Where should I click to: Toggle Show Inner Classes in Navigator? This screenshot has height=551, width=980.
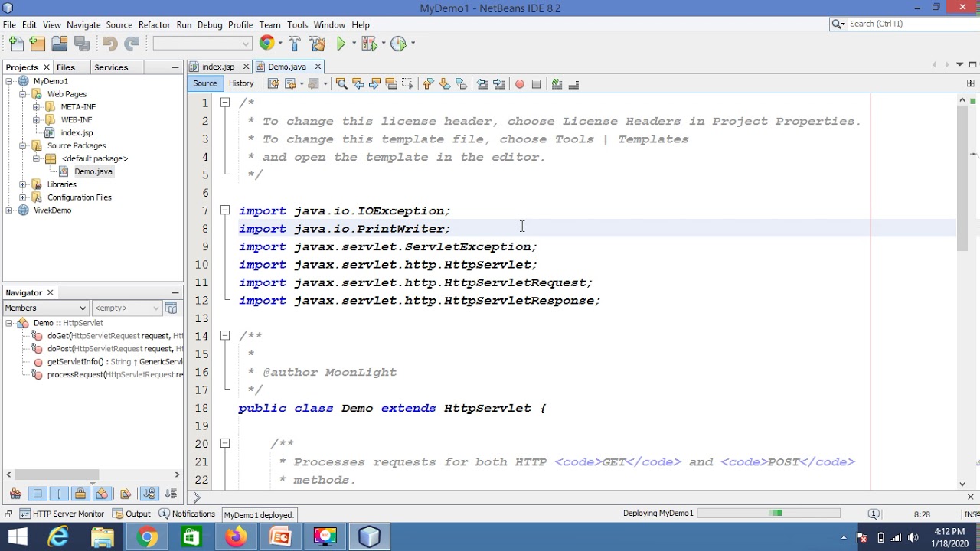(x=103, y=494)
